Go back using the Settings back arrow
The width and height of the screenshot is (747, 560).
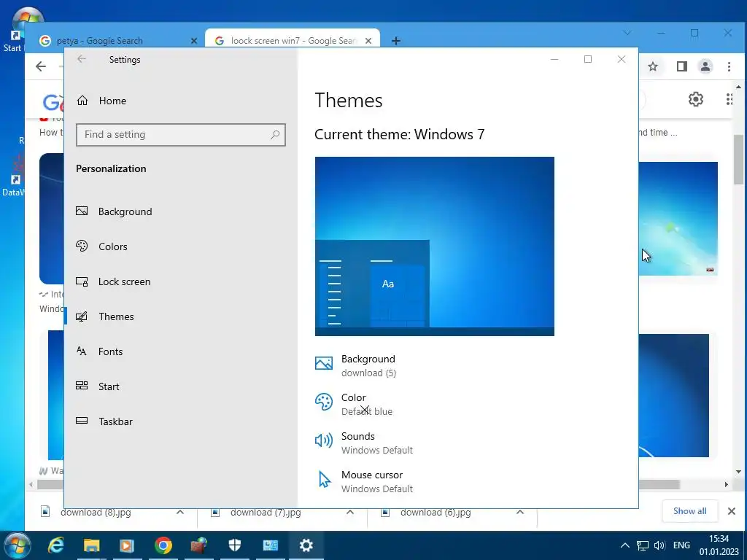(x=82, y=59)
